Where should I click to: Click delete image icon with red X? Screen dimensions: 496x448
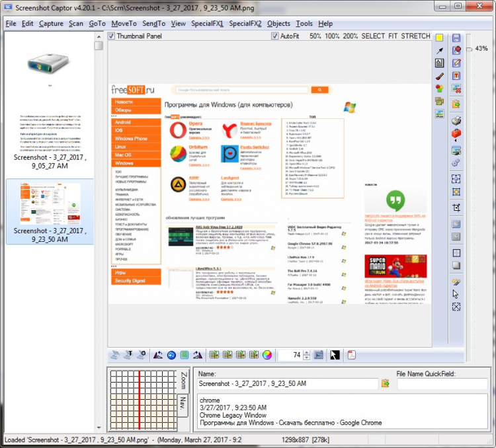[x=456, y=89]
